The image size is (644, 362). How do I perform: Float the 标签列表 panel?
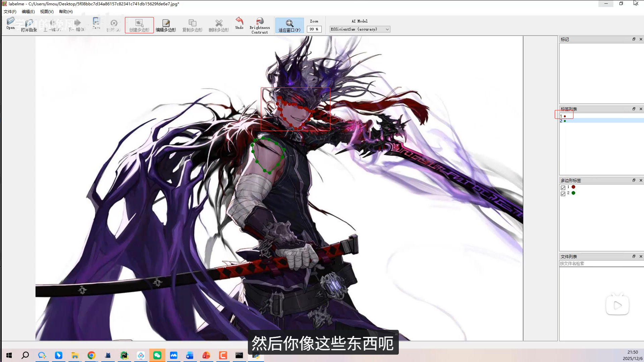coord(634,109)
